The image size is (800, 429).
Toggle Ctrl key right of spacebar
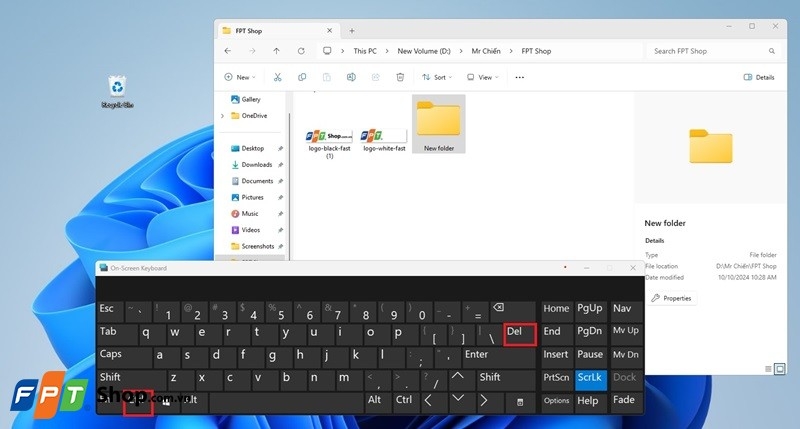[406, 402]
